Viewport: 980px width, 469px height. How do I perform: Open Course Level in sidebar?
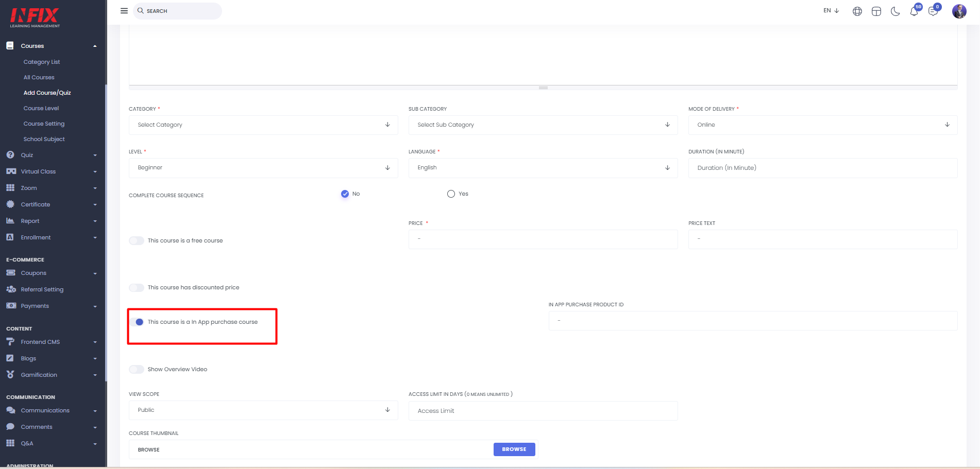[x=41, y=108]
